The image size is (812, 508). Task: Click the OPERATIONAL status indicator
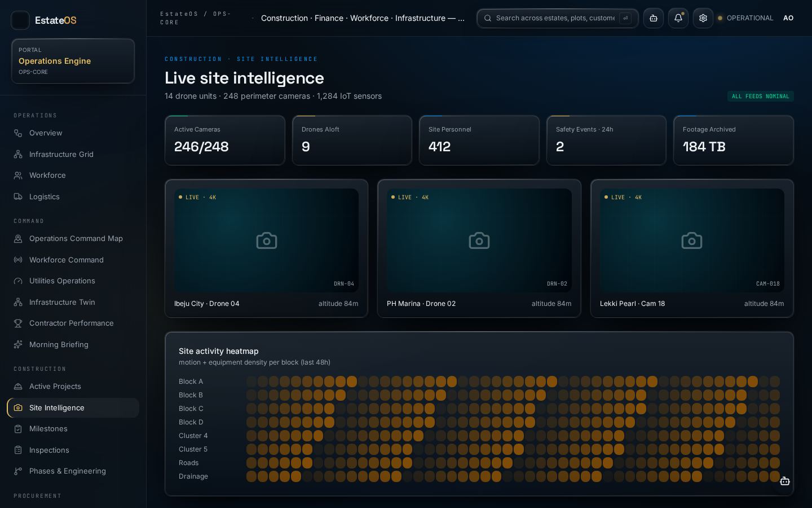click(x=745, y=18)
